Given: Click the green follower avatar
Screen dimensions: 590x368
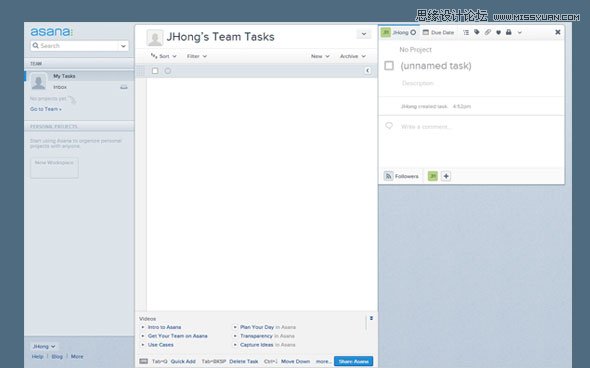Looking at the screenshot, I should tap(433, 176).
